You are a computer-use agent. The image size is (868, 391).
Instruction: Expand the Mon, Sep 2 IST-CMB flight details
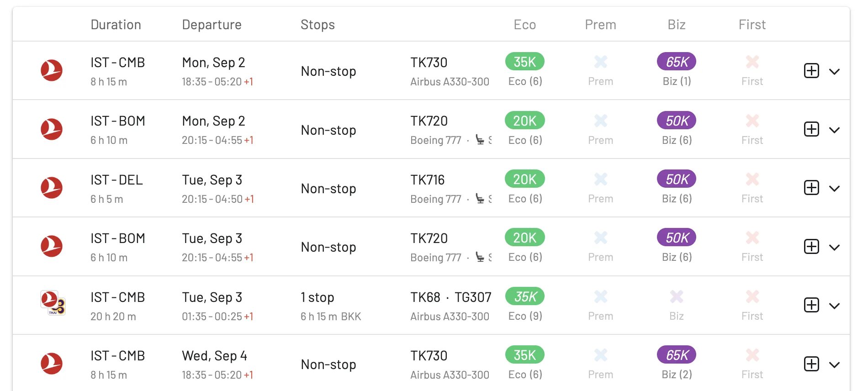(x=834, y=72)
